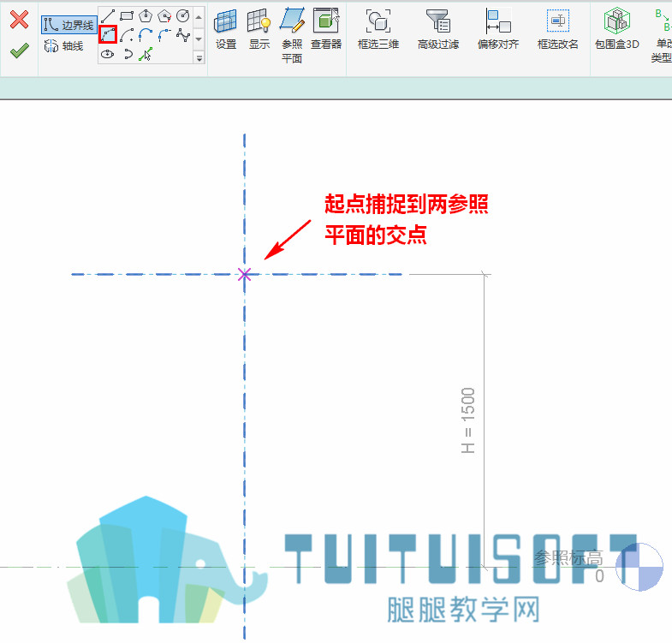Open 高级过滤 (advanced filter) tool
Viewport: 672px width, 643px height.
pyautogui.click(x=438, y=29)
